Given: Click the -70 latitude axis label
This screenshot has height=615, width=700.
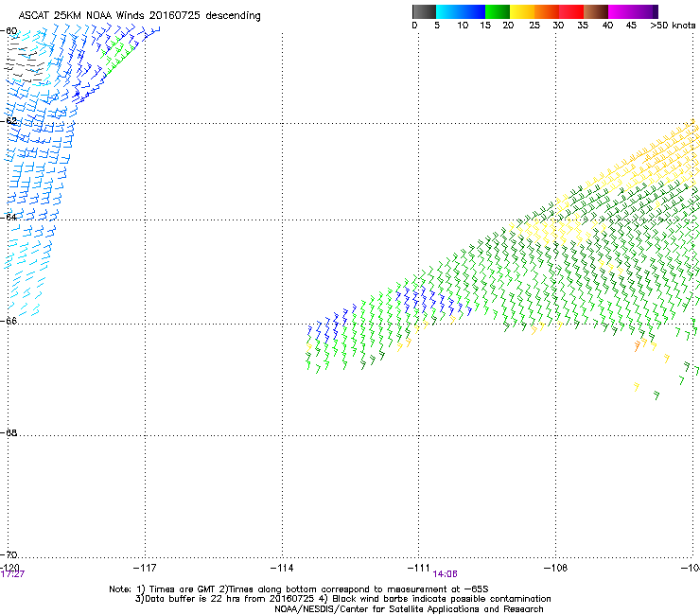Looking at the screenshot, I should click(x=9, y=554).
